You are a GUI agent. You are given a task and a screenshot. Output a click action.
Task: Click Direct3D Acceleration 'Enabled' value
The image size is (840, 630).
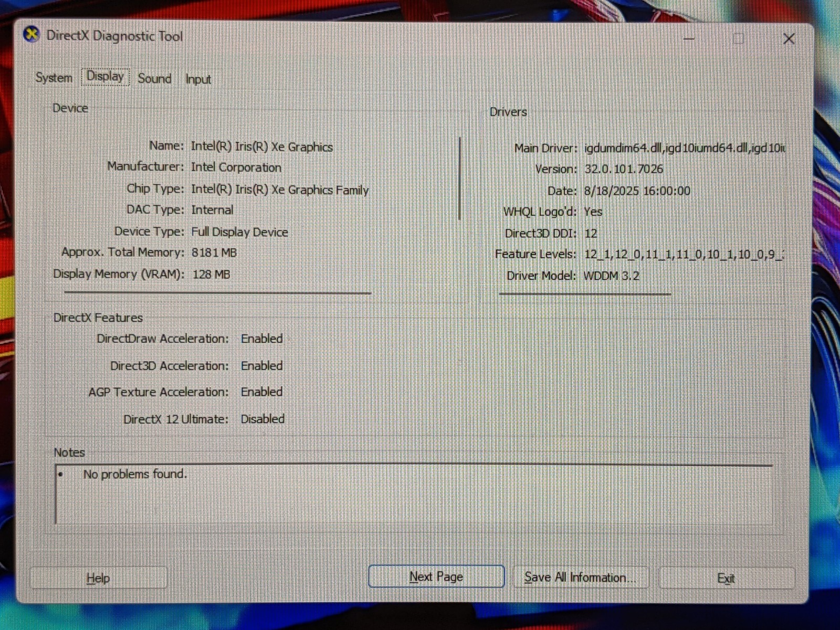[262, 365]
